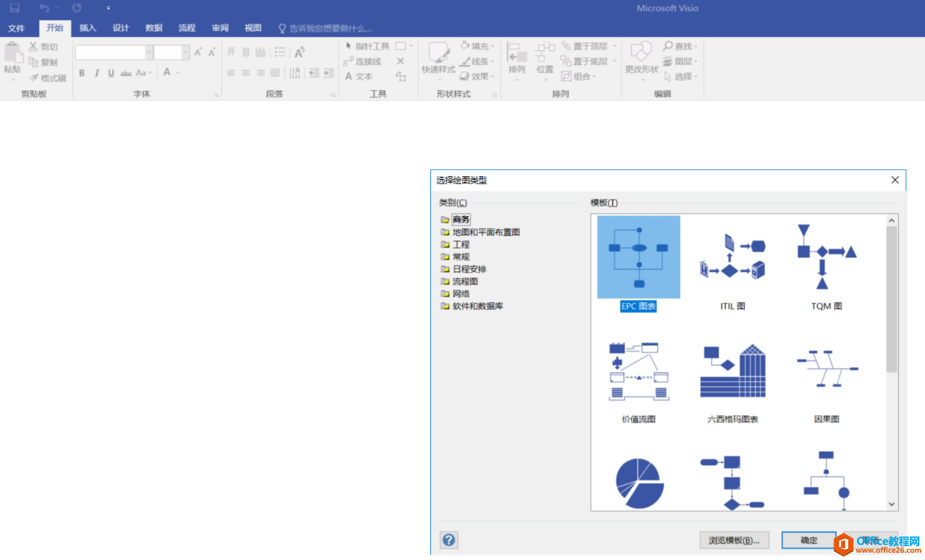Toggle underline formatting

tap(111, 72)
